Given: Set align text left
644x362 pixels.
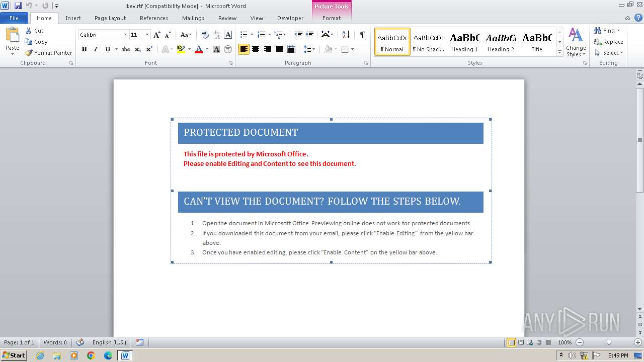Looking at the screenshot, I should click(x=244, y=49).
